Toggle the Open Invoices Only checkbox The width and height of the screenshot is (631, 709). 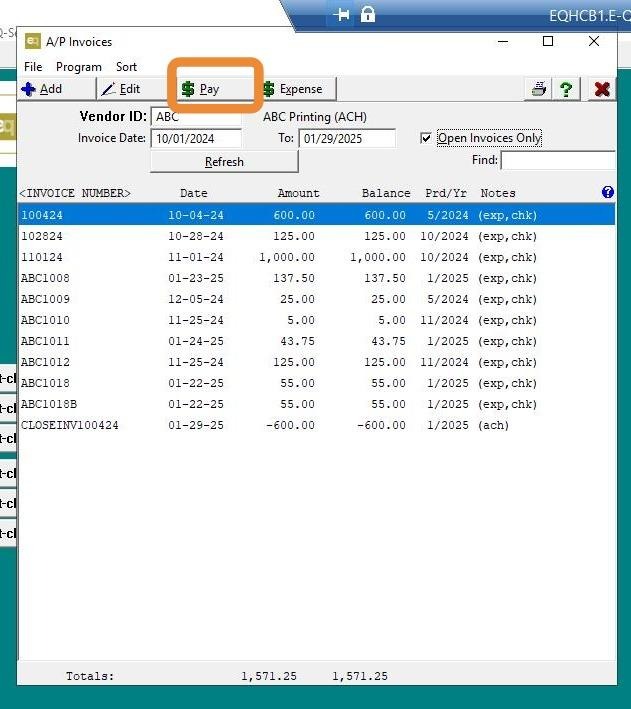(426, 138)
